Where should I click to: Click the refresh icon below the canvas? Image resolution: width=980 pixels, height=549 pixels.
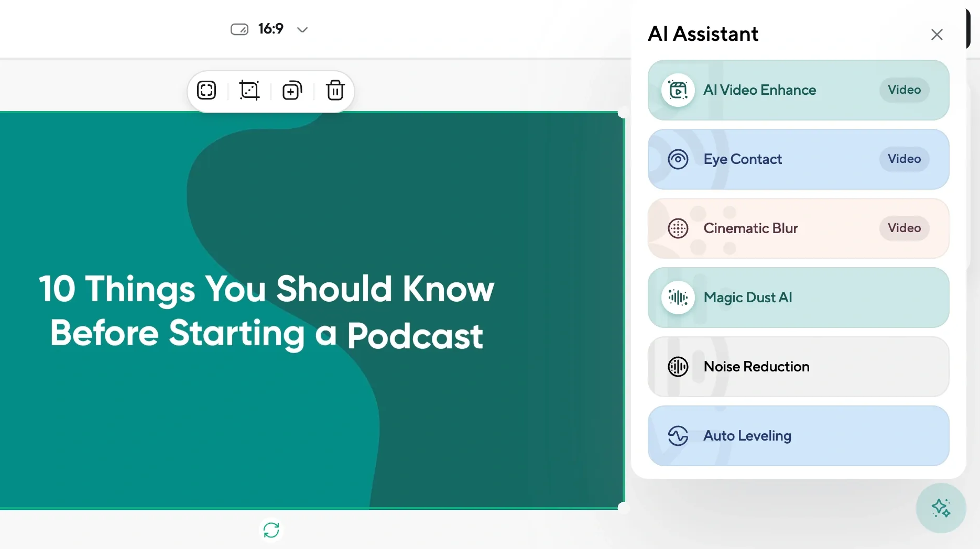click(x=271, y=530)
